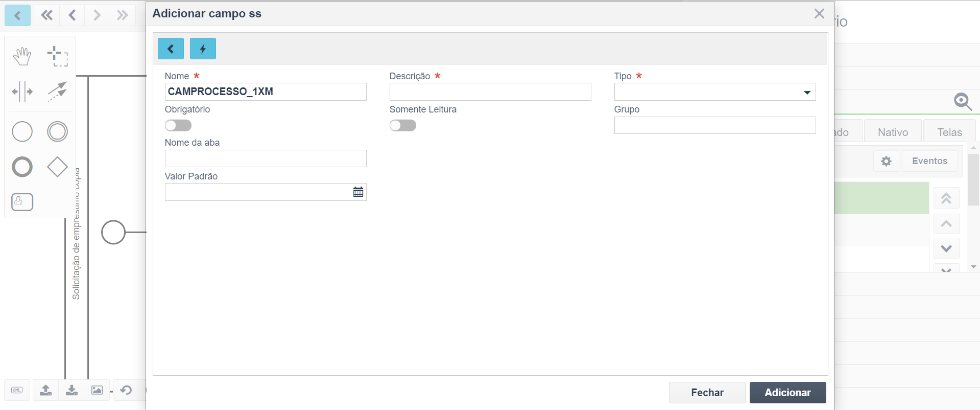Move item down with single down arrow

(946, 248)
